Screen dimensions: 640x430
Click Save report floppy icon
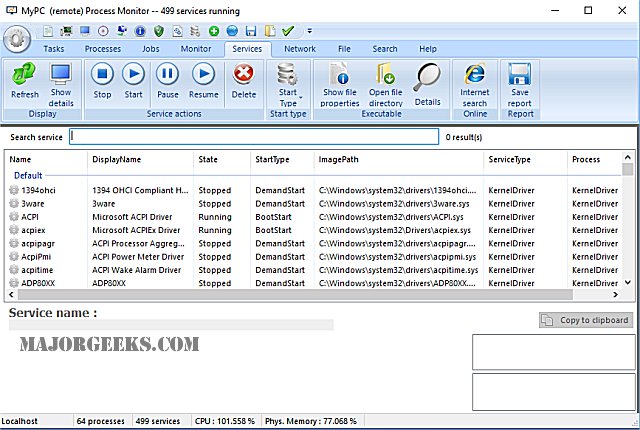tap(520, 85)
